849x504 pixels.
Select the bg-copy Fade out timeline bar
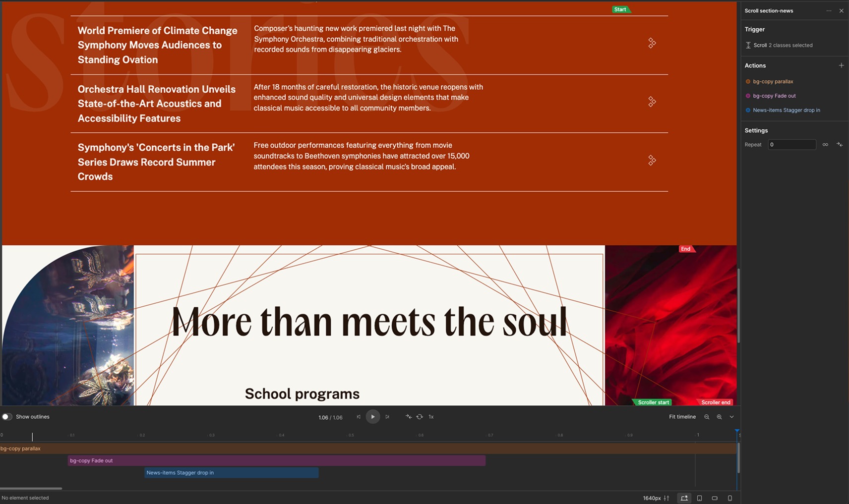click(x=276, y=460)
